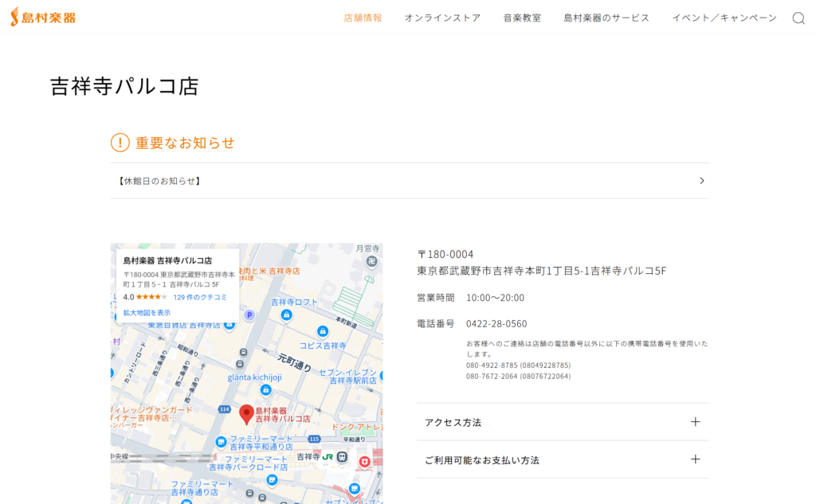Click the map card title 島村楽器 吉祥寺パルコ店
The width and height of the screenshot is (816, 504).
(x=167, y=260)
